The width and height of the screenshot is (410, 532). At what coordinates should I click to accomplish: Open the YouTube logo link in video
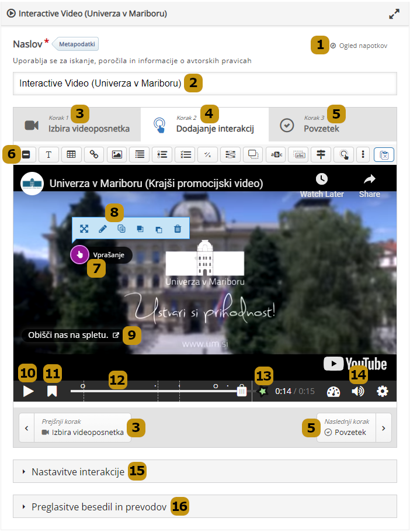coord(355,364)
